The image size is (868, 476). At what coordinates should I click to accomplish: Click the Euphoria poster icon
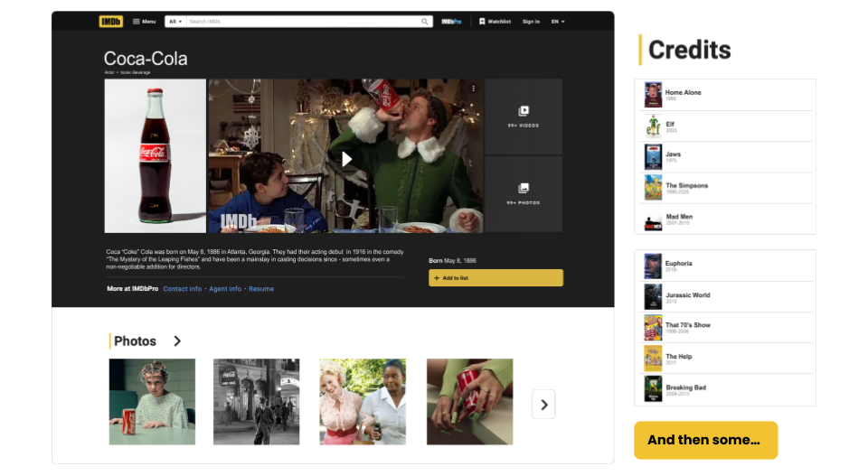653,266
